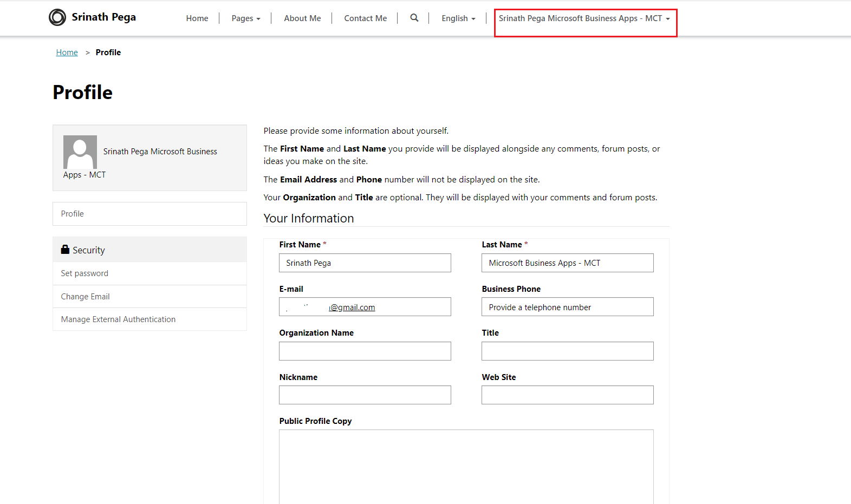Focus the First Name input field

coord(365,263)
